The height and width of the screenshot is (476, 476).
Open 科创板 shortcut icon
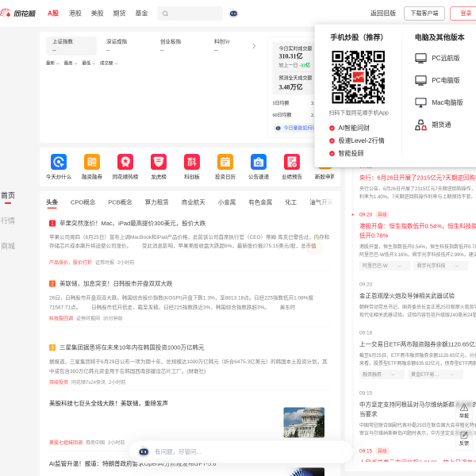[192, 162]
